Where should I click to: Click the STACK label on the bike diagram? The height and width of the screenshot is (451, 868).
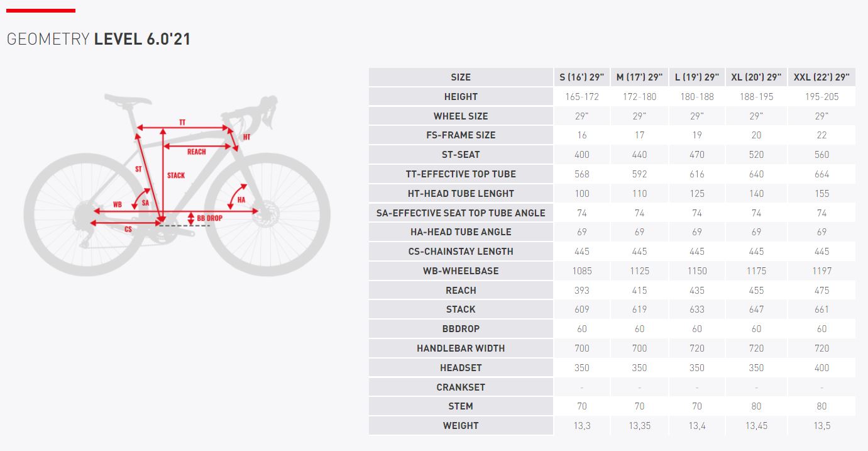coord(176,175)
